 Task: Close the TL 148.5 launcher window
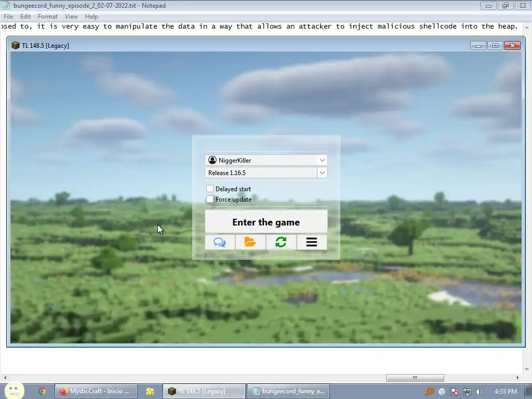(512, 46)
